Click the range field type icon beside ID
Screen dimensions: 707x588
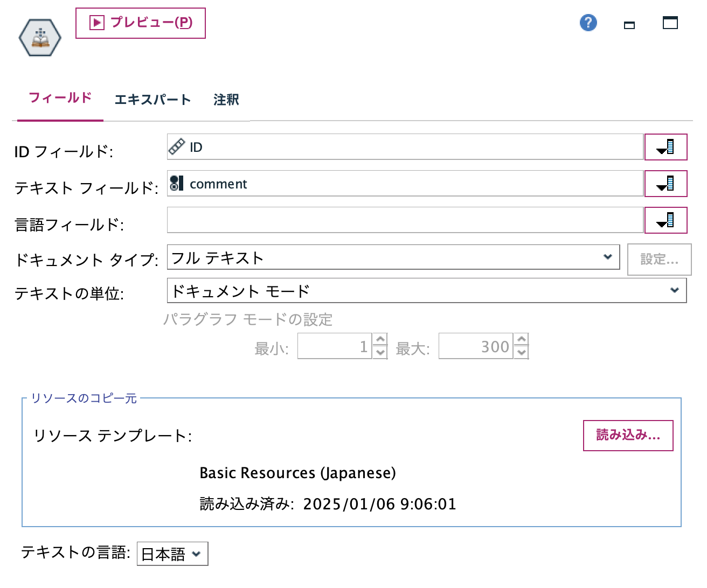(x=176, y=146)
